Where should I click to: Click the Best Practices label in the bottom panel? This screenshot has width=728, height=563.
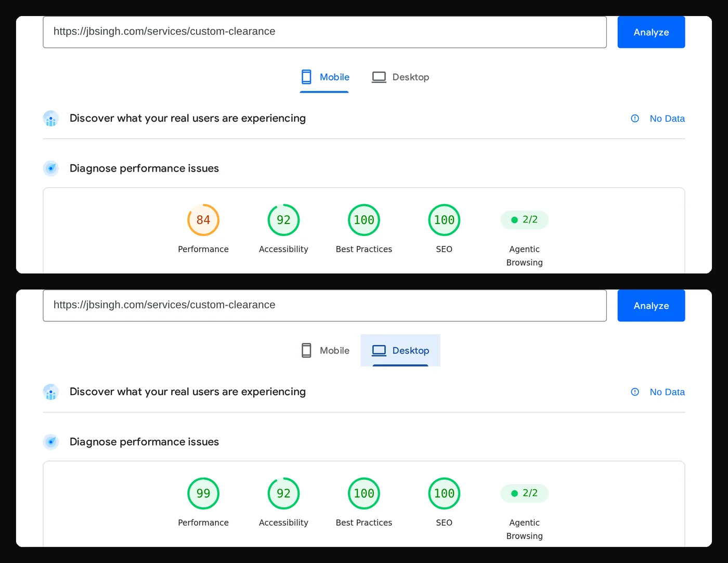pos(364,522)
